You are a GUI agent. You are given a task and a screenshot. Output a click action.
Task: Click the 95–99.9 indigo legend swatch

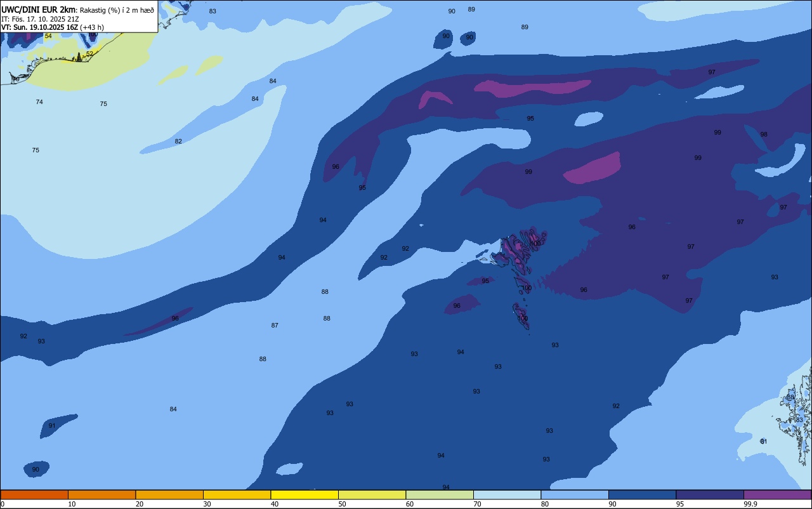pos(710,494)
